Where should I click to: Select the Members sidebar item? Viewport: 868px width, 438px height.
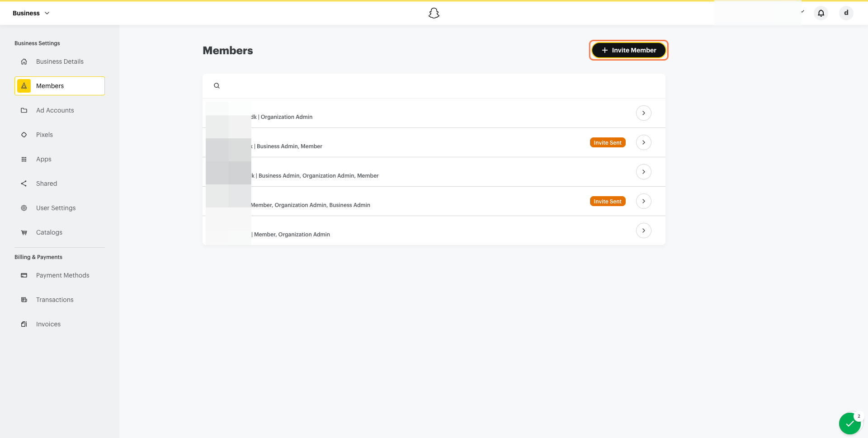pyautogui.click(x=60, y=86)
